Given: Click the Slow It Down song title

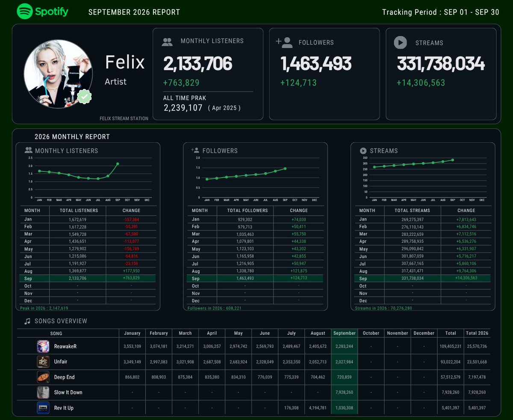Looking at the screenshot, I should tap(68, 392).
